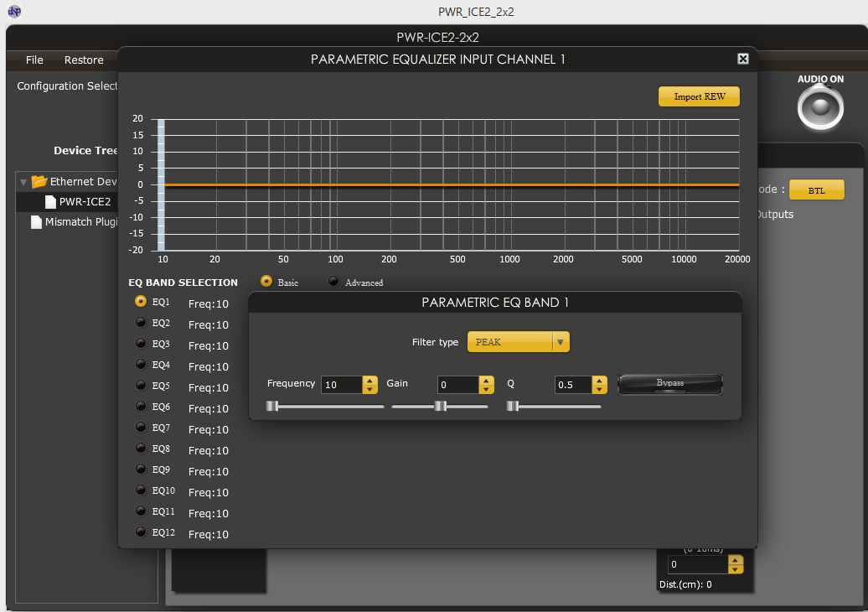Click the application icon in title bar
This screenshot has height=612, width=868.
tap(14, 12)
